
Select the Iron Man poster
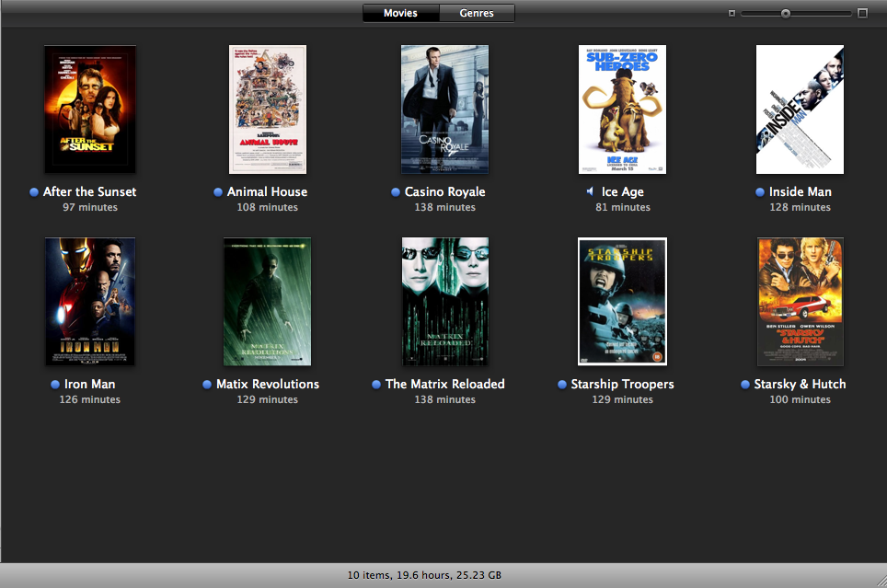[x=90, y=301]
